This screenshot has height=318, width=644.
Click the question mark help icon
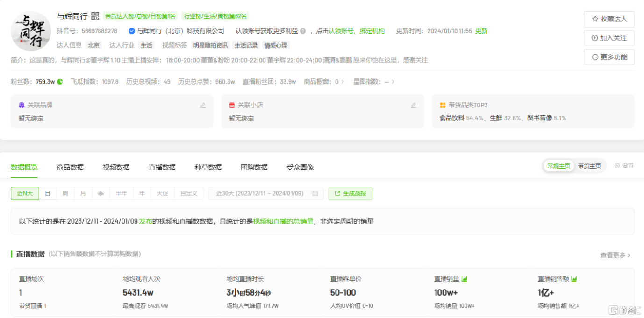pyautogui.click(x=303, y=31)
